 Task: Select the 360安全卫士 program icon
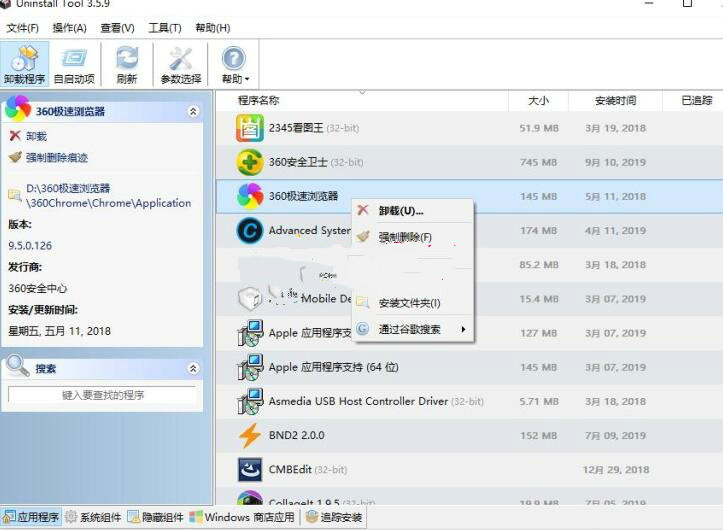[x=249, y=162]
